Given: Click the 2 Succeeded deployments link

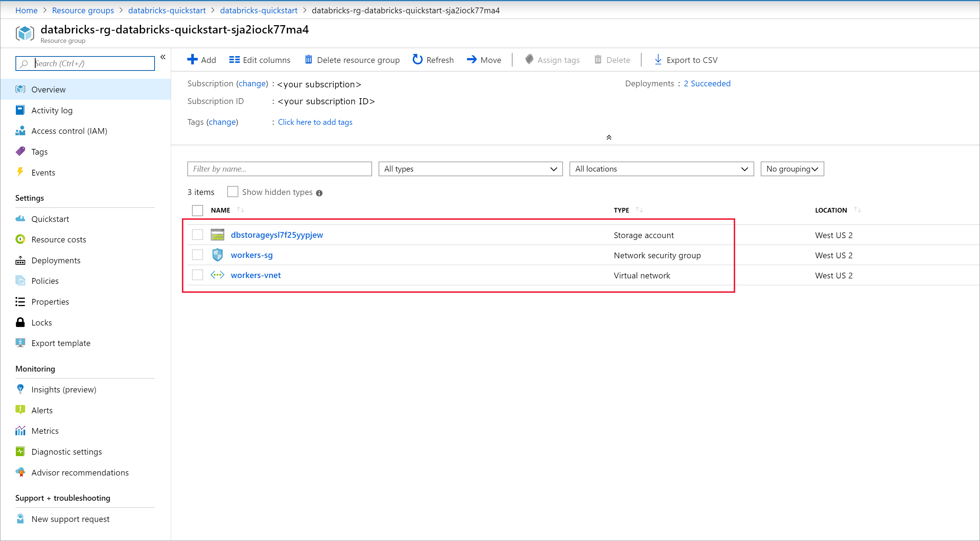Looking at the screenshot, I should tap(707, 83).
